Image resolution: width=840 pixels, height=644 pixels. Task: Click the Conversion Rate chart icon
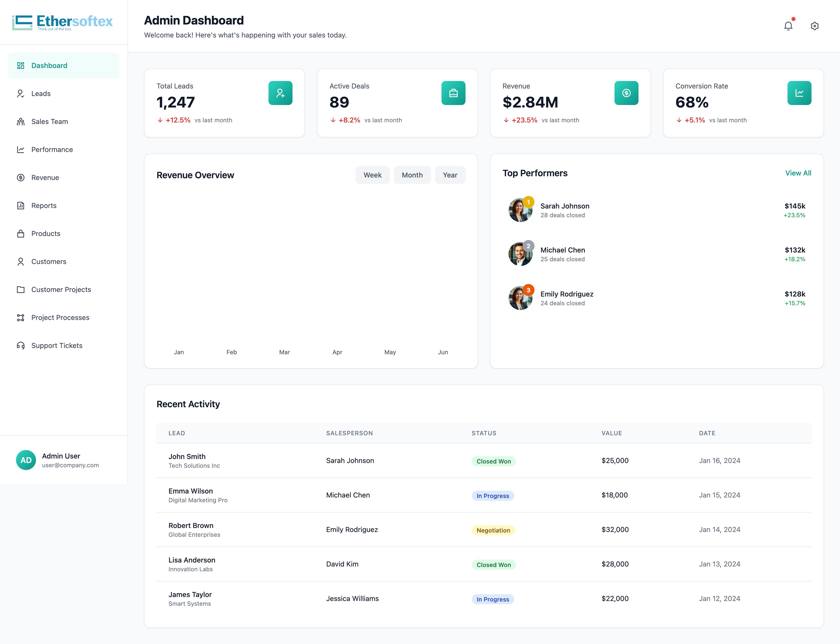point(799,93)
